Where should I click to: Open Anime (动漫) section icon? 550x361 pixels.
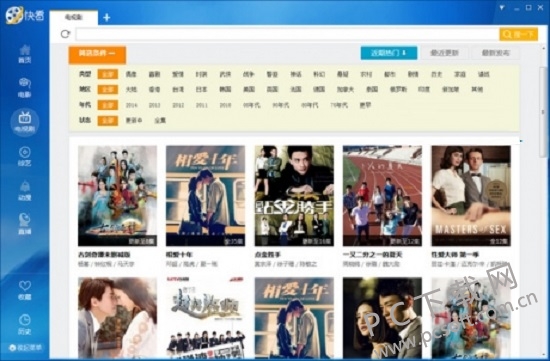[x=25, y=190]
